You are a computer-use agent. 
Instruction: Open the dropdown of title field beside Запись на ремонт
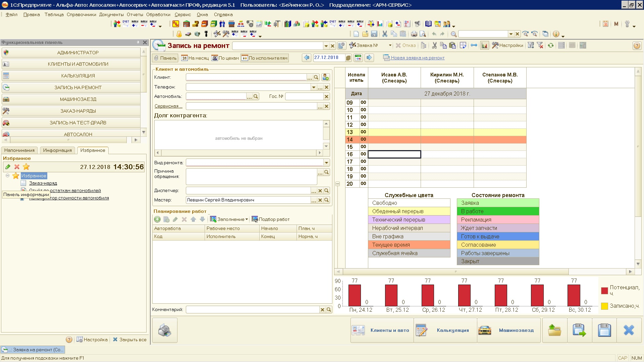tap(326, 46)
